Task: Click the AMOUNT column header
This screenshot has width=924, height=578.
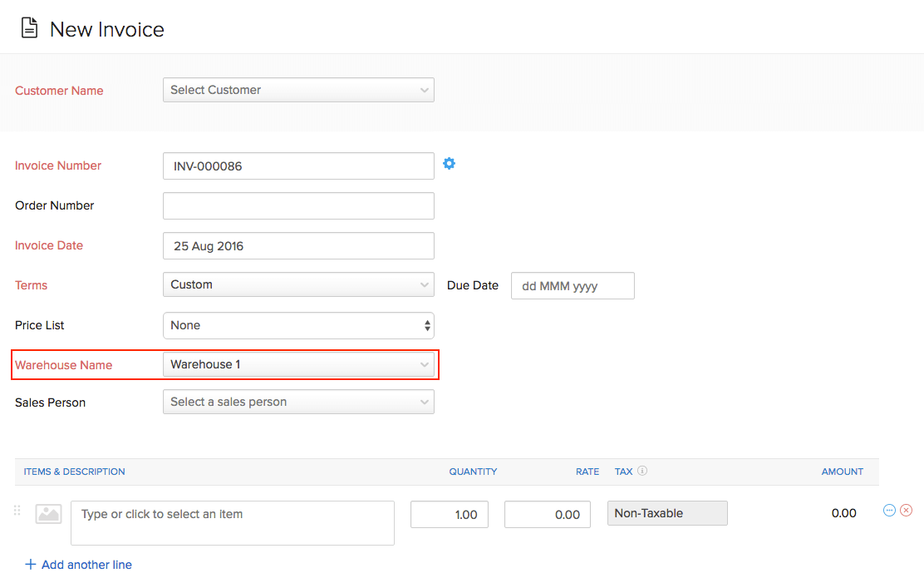Action: (843, 472)
